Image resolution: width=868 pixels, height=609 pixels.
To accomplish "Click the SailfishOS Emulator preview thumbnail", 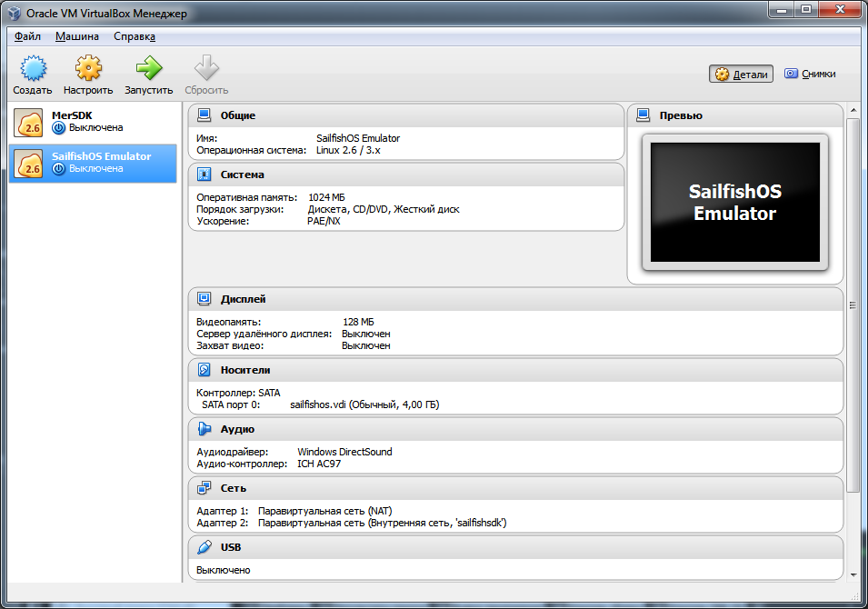I will click(x=734, y=203).
